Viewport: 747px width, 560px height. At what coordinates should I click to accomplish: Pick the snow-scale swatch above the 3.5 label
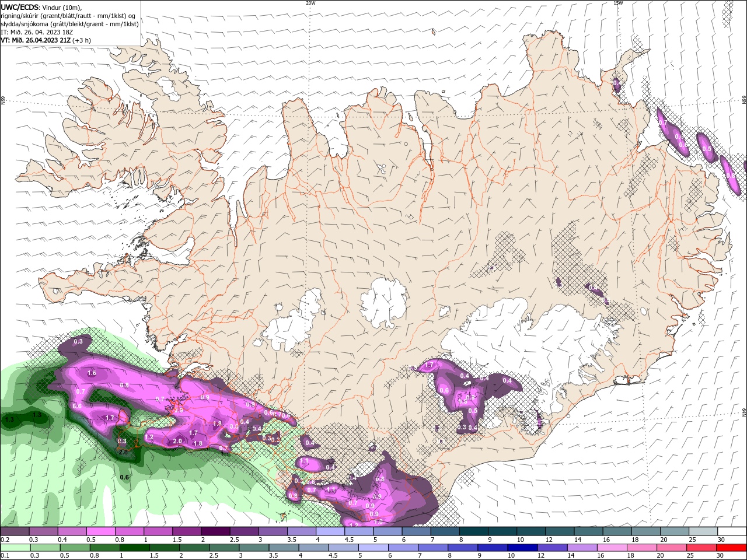[x=302, y=531]
